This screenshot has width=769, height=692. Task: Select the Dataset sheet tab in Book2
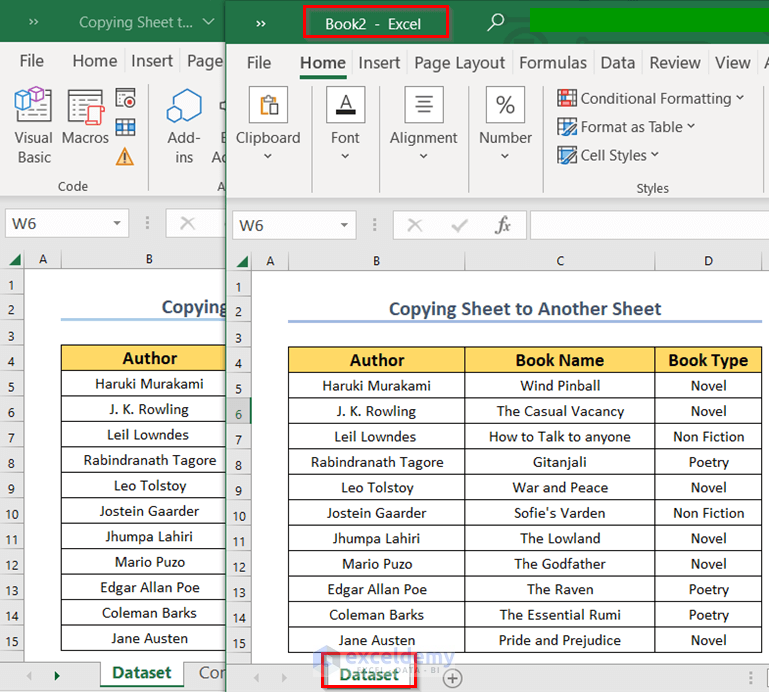click(369, 675)
